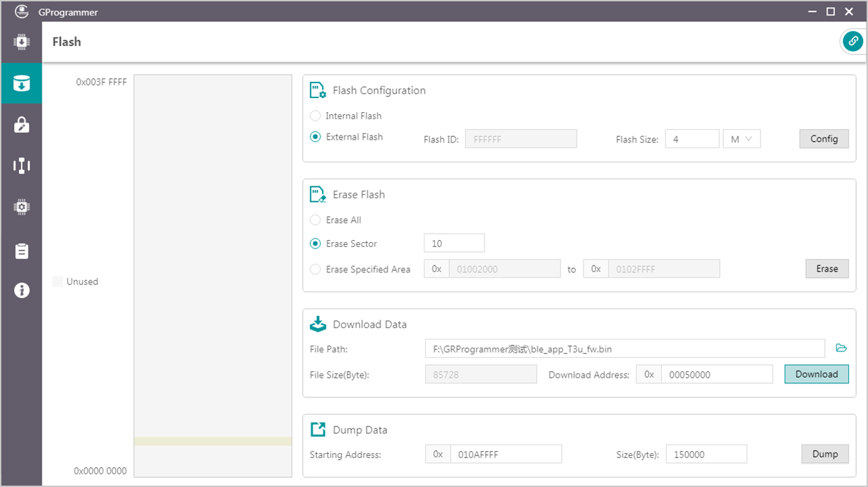Open the chip configuration sidebar icon
This screenshot has height=487, width=868.
(21, 207)
